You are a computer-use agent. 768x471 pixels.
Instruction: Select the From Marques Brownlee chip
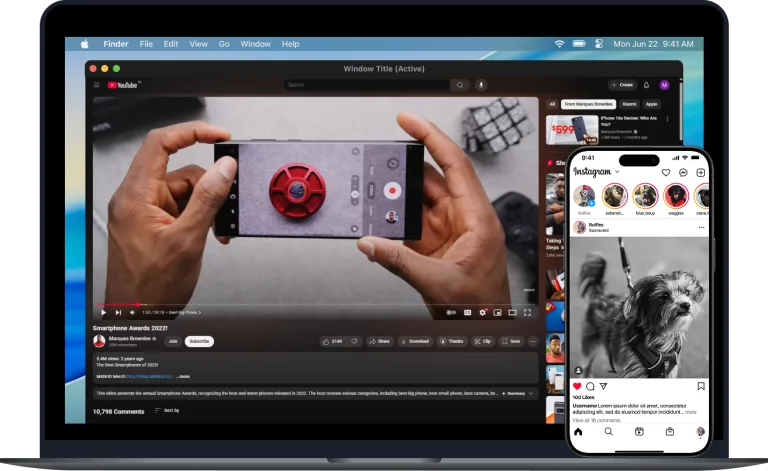(x=588, y=104)
